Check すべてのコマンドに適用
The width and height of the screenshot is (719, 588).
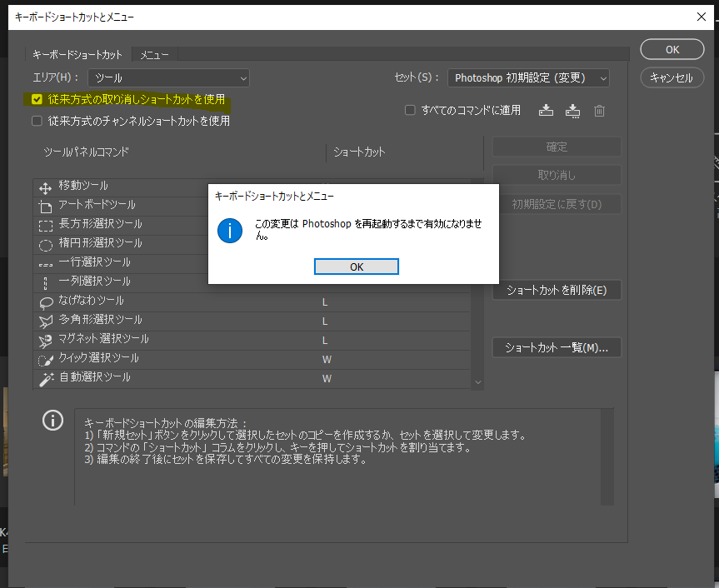click(409, 109)
